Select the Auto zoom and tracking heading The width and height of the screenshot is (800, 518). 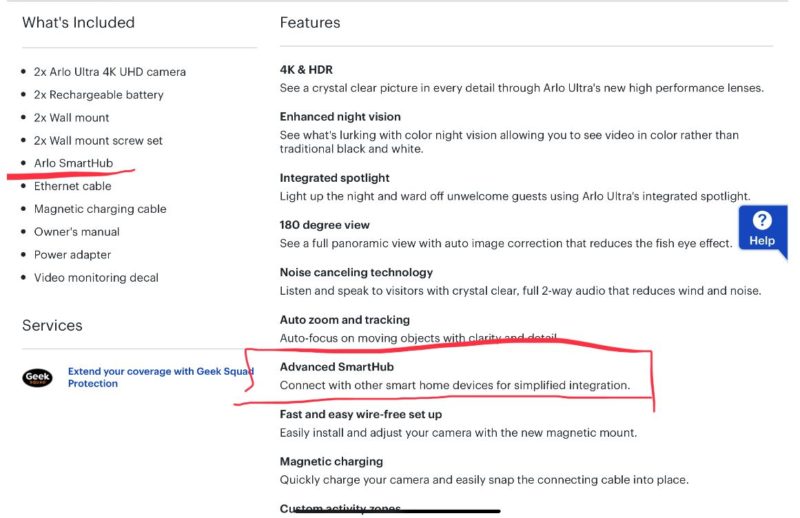click(x=345, y=320)
